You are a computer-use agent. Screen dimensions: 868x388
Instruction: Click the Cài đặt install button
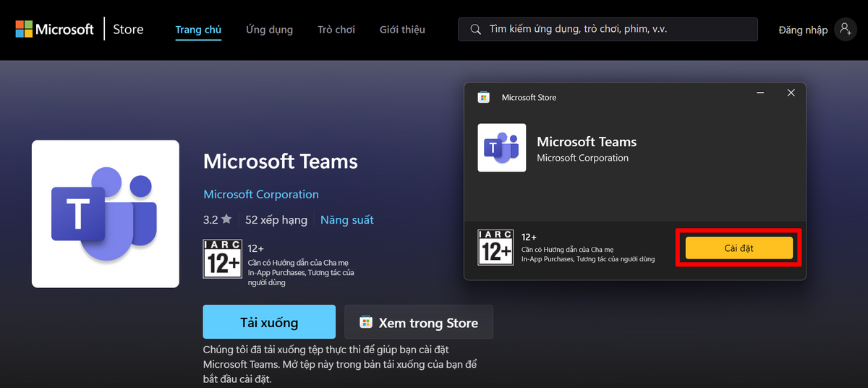(739, 248)
